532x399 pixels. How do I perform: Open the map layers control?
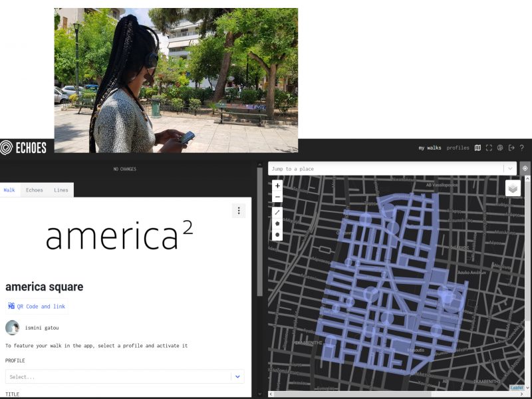coord(513,188)
